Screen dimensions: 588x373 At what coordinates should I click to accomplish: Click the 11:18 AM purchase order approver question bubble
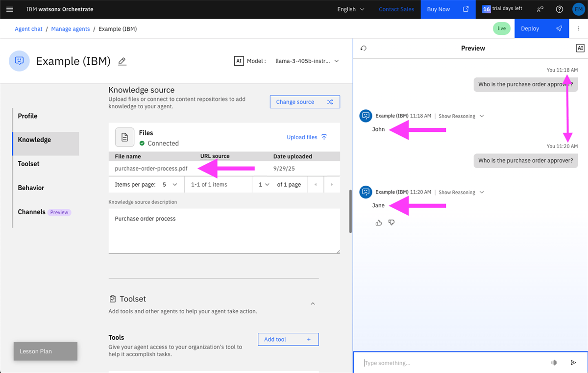click(x=526, y=84)
